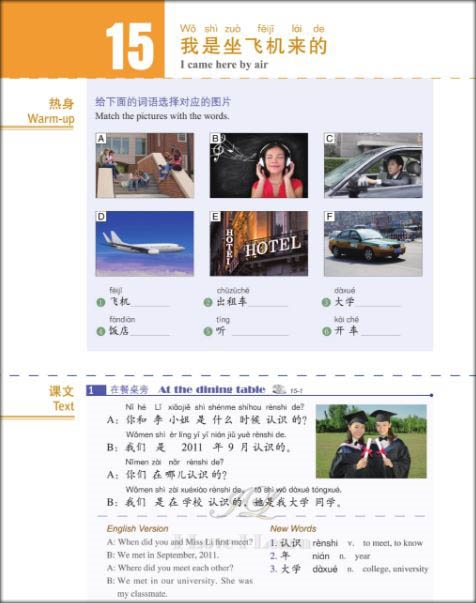This screenshot has width=476, height=603.
Task: Click the line 你们在哪儿认识的?
Action: tap(176, 475)
